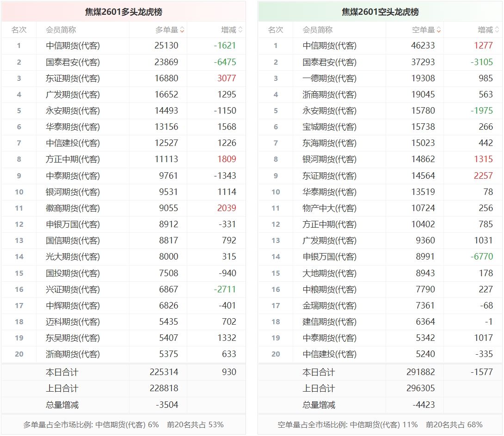Click long position value 25130
This screenshot has height=436, width=504.
click(x=166, y=46)
